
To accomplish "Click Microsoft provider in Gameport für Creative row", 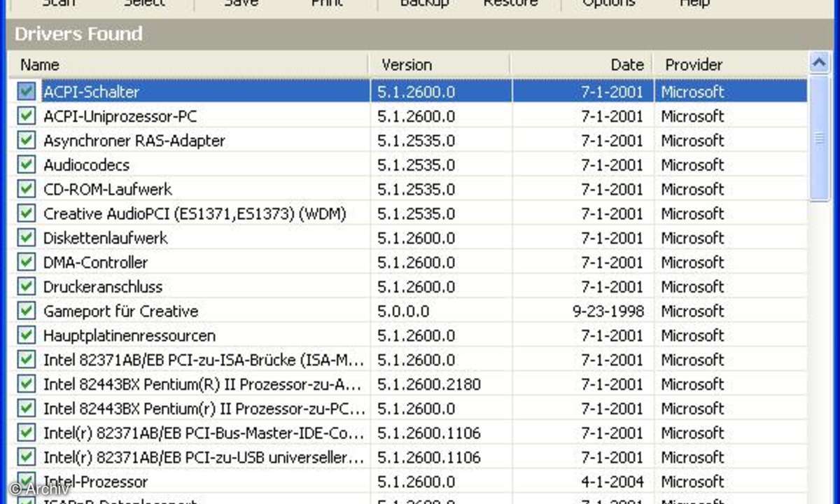I will (692, 311).
